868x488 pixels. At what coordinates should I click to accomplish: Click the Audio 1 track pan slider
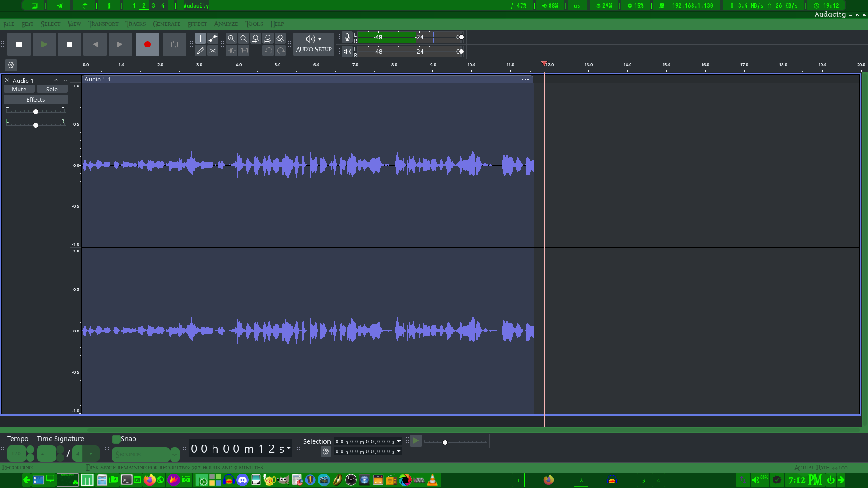click(36, 125)
